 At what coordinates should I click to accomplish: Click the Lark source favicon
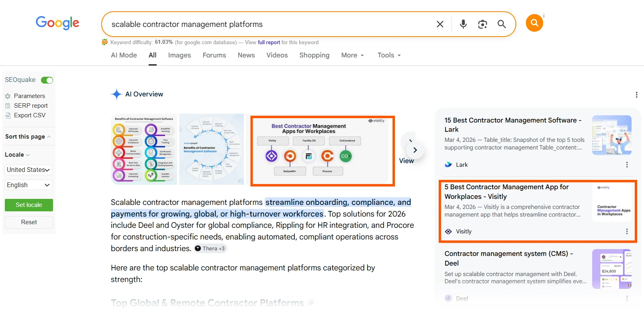click(448, 165)
